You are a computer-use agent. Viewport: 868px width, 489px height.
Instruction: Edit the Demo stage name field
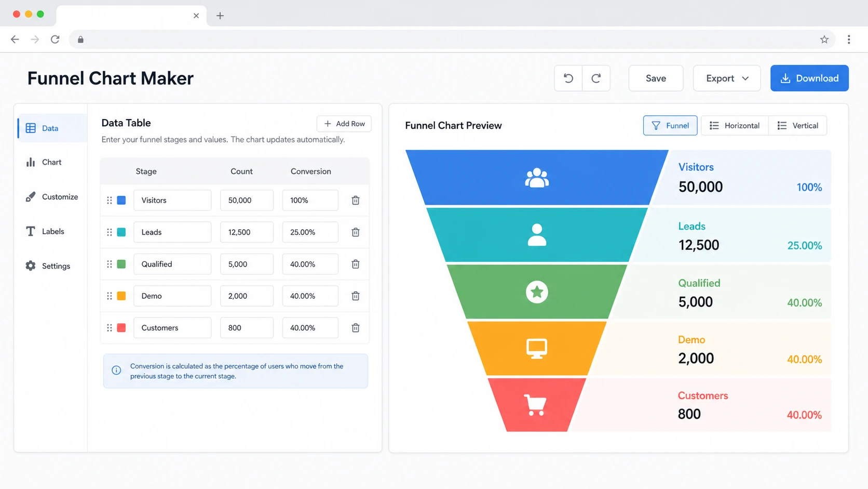(x=172, y=296)
